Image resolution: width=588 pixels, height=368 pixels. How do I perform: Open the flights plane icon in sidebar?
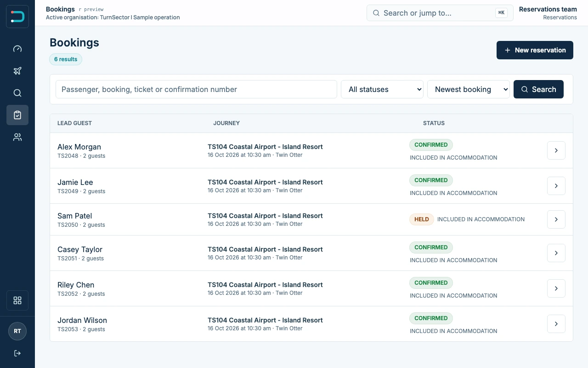[x=17, y=71]
